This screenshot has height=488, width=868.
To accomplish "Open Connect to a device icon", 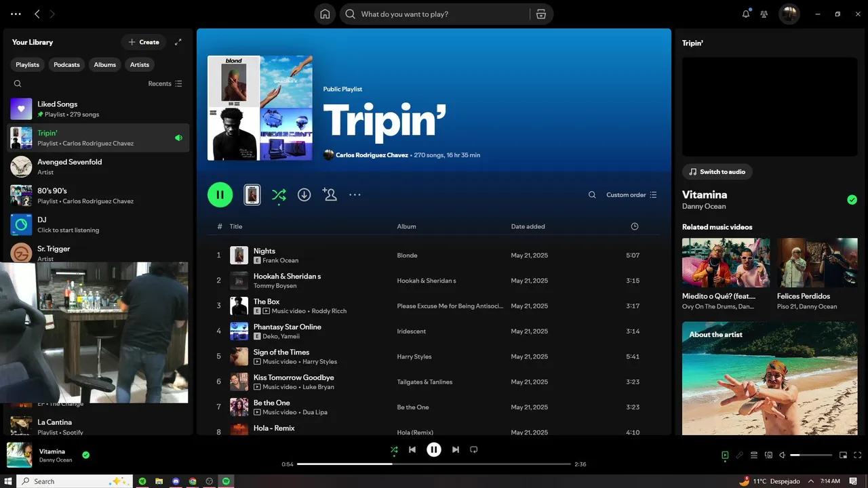I will pyautogui.click(x=768, y=455).
